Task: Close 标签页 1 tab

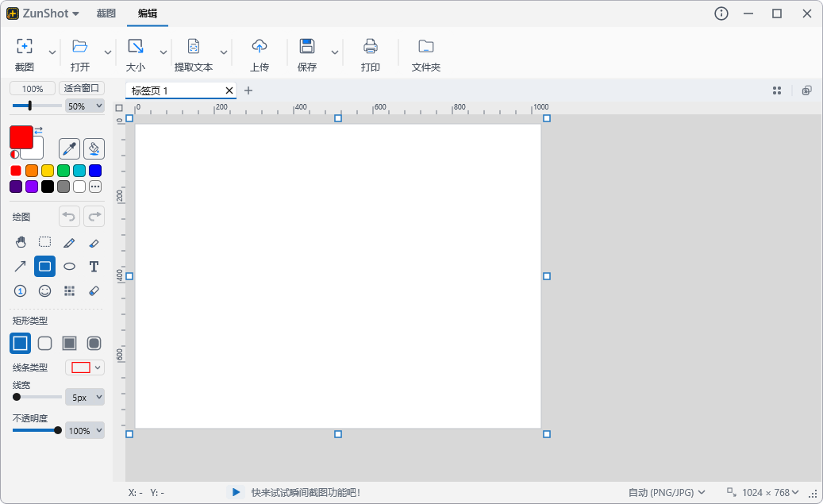Action: pos(229,90)
